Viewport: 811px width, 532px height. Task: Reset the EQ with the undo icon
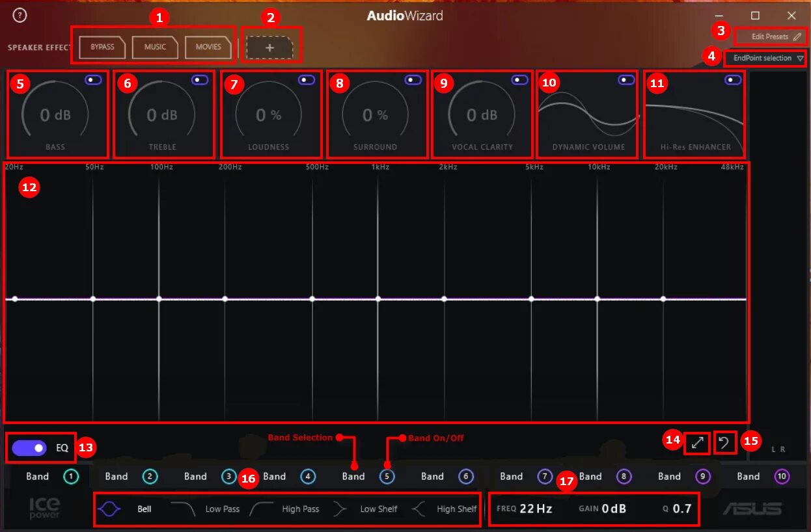[x=725, y=442]
